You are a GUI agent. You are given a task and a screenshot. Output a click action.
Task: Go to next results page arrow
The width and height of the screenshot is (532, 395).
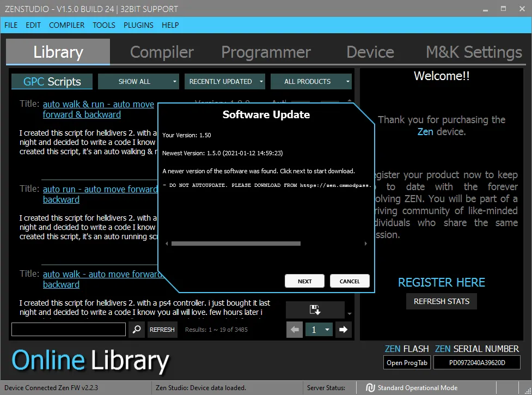tap(343, 330)
